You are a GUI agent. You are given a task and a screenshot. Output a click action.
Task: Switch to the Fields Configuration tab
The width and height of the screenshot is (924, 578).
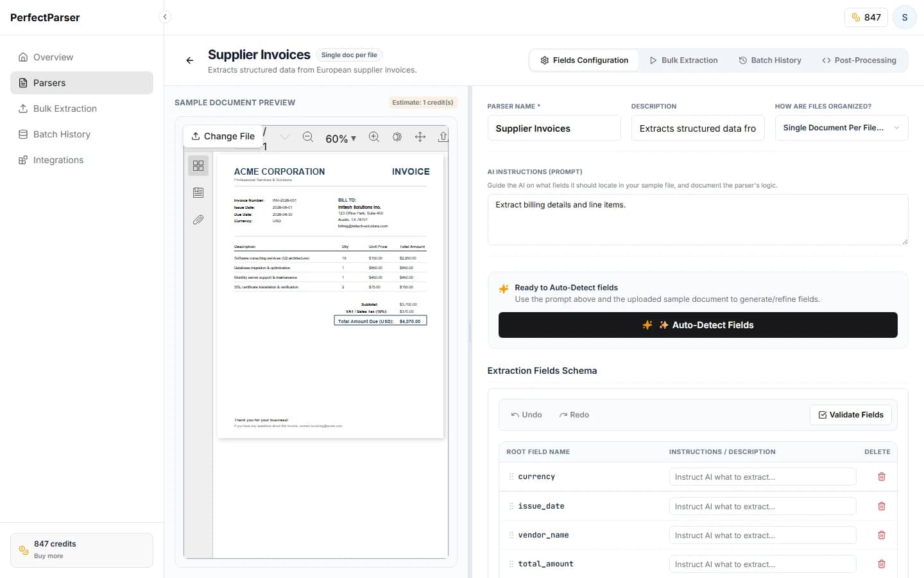(x=585, y=60)
